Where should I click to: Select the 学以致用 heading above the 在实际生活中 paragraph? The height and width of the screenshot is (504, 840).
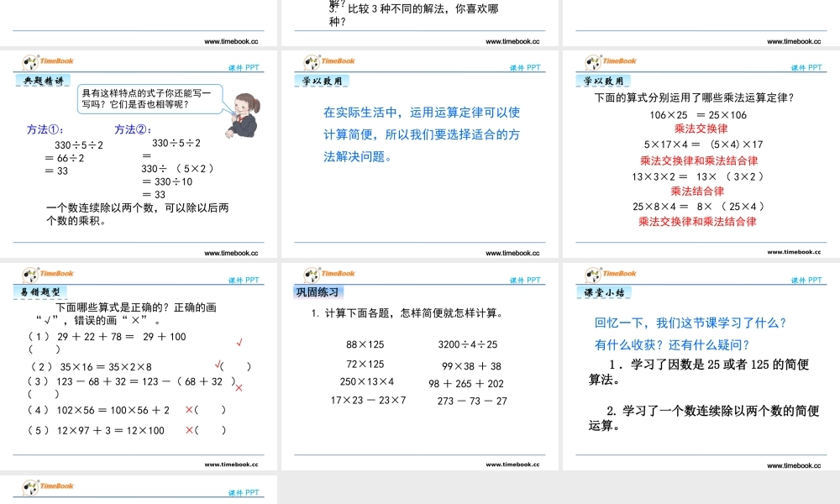[322, 81]
